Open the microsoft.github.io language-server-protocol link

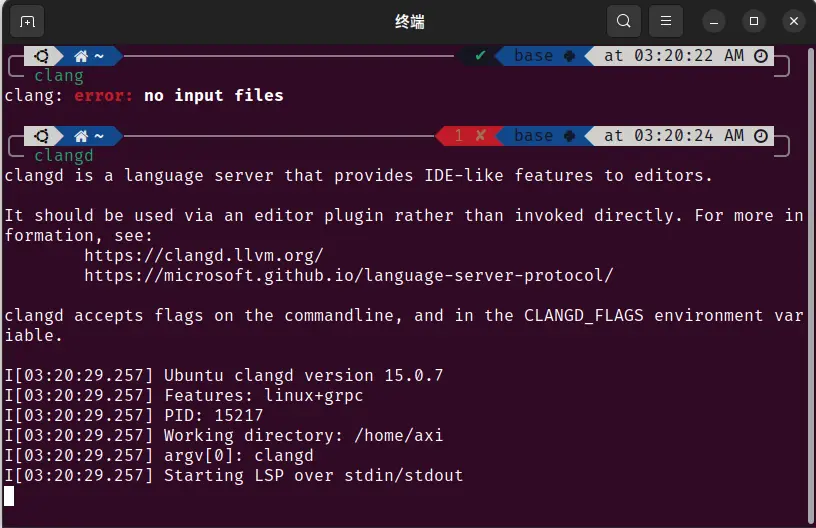click(x=349, y=275)
